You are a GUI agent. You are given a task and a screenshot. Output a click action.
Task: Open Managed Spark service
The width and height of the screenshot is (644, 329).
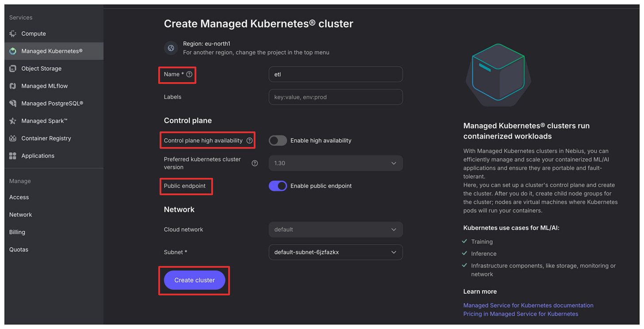[54, 121]
